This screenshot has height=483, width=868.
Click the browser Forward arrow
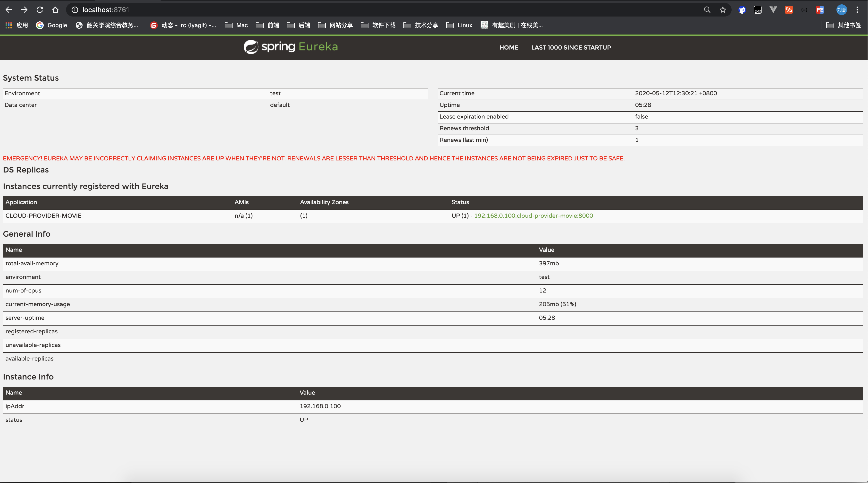pyautogui.click(x=24, y=10)
